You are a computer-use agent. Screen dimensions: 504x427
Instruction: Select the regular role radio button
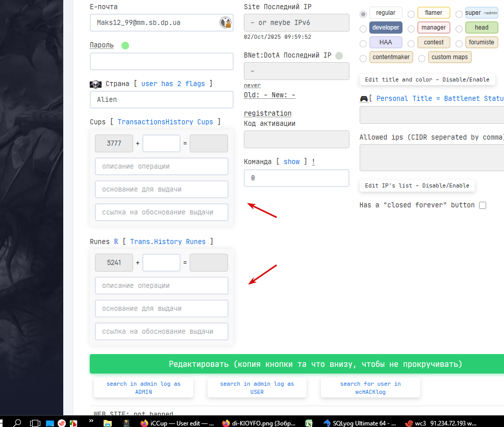click(363, 14)
